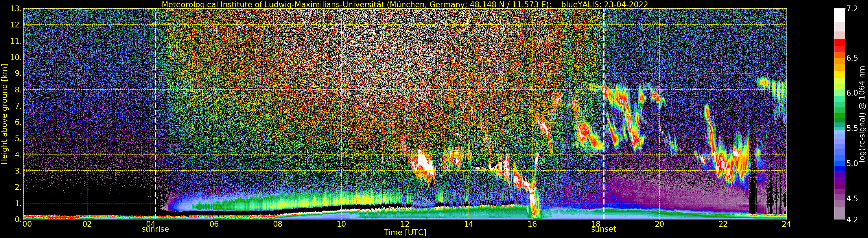Screen dimensions: 868x238
Task: Click the yellow segment of the colorbar
Action: point(839,75)
